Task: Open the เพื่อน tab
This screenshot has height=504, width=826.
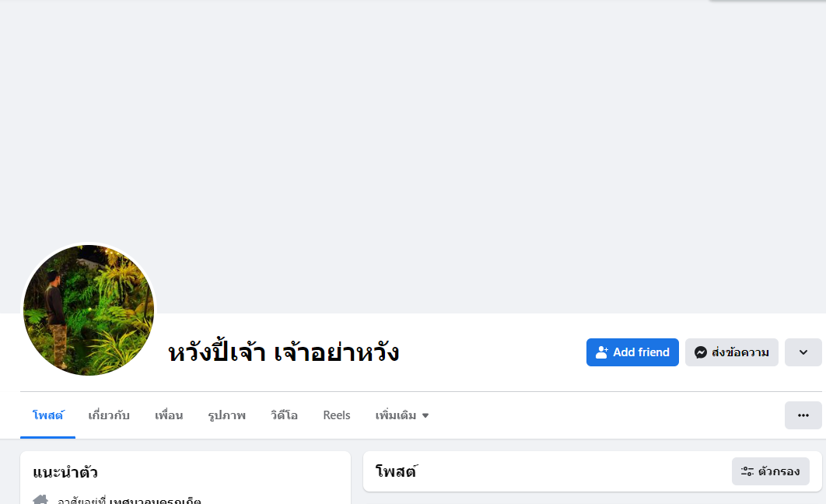Action: click(x=169, y=415)
